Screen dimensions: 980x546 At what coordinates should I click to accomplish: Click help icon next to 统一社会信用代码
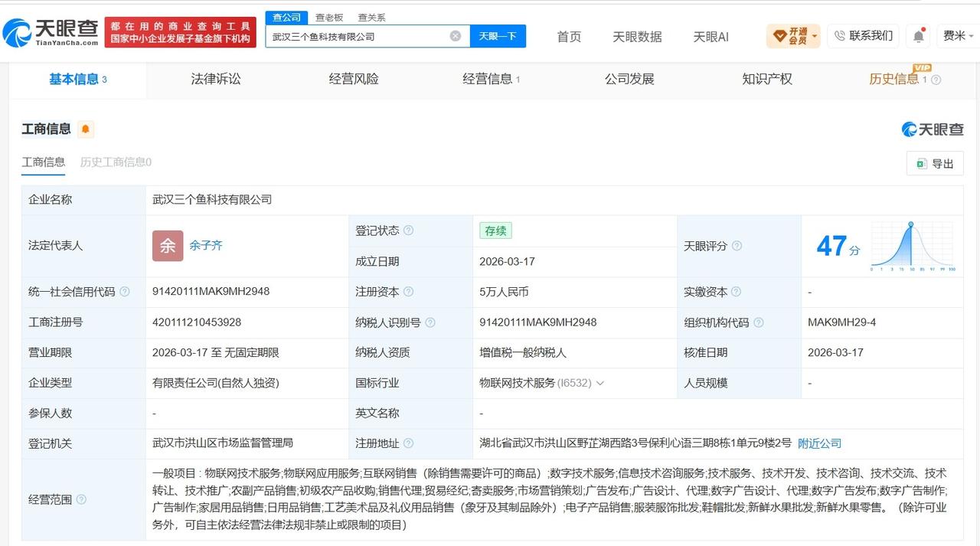(x=125, y=292)
